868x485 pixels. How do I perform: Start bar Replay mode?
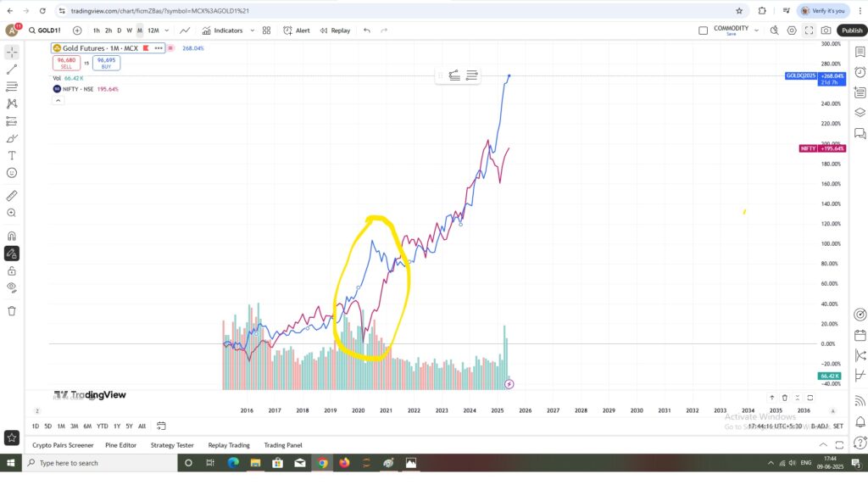tap(336, 31)
